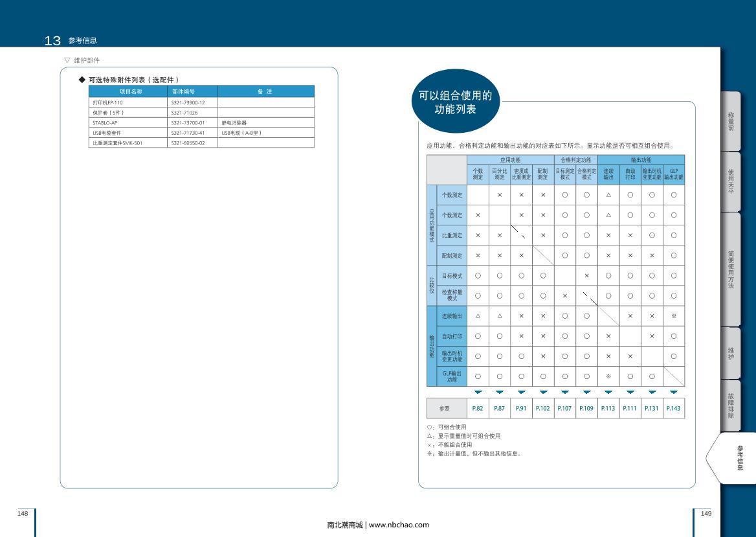The width and height of the screenshot is (756, 537).
Task: Click the diamond bullet before 可选特殊附件列表
Action: coord(82,80)
